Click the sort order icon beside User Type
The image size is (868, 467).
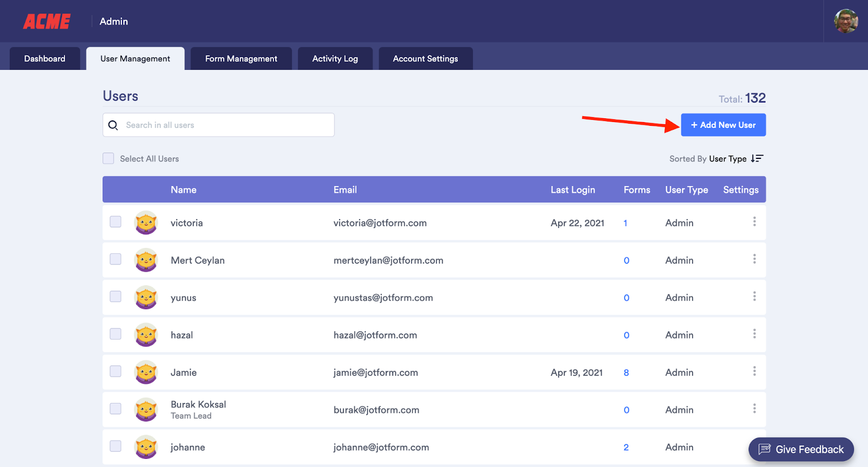coord(757,159)
